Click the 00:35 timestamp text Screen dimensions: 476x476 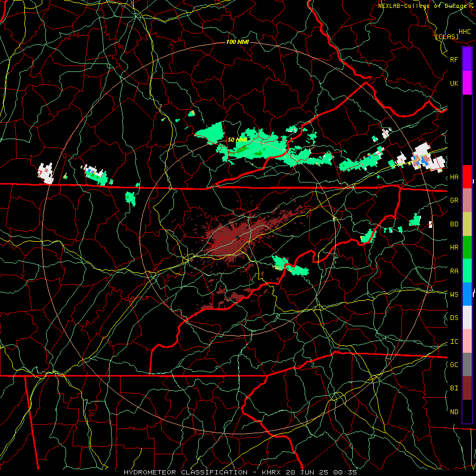pyautogui.click(x=345, y=472)
